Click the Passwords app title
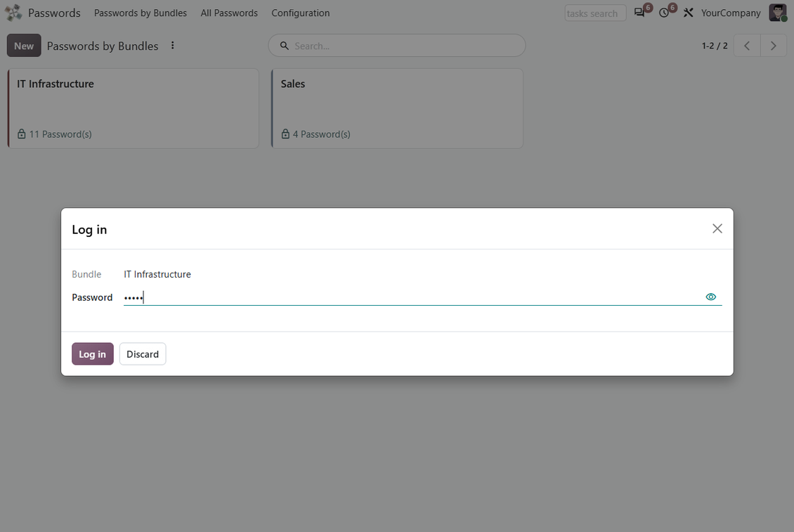The image size is (794, 532). (x=54, y=13)
